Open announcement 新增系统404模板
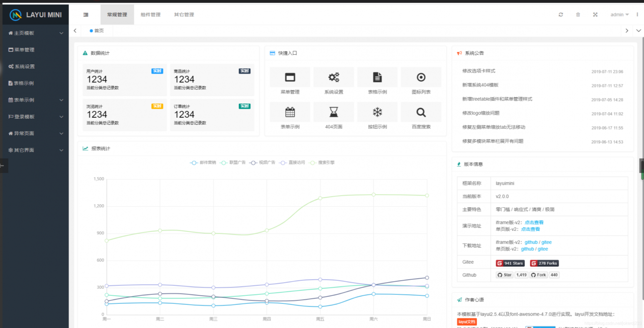644x328 pixels. click(x=480, y=85)
